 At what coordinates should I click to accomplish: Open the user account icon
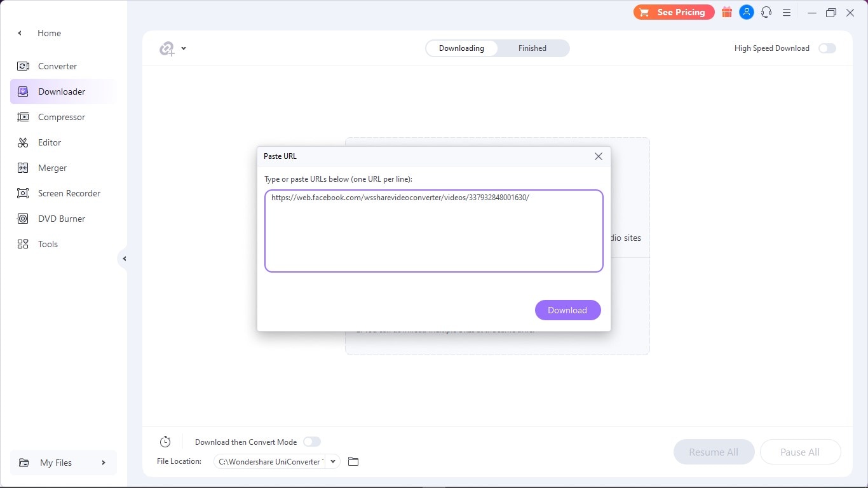747,12
